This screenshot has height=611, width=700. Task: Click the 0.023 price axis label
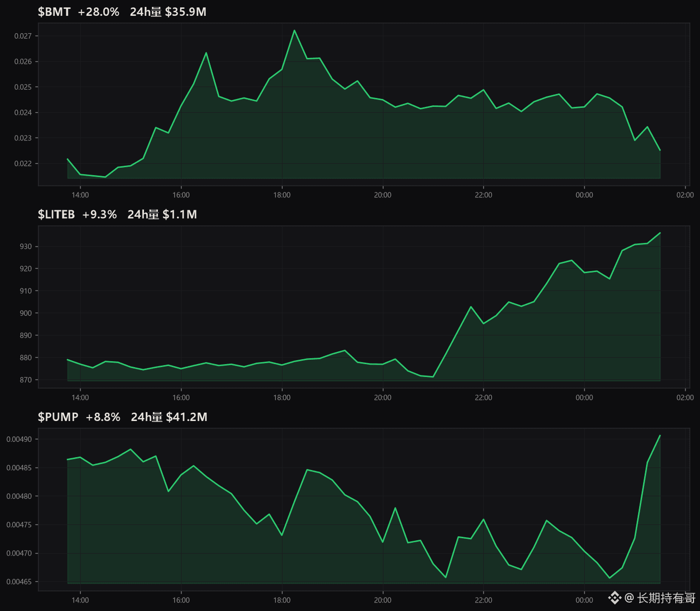click(23, 138)
